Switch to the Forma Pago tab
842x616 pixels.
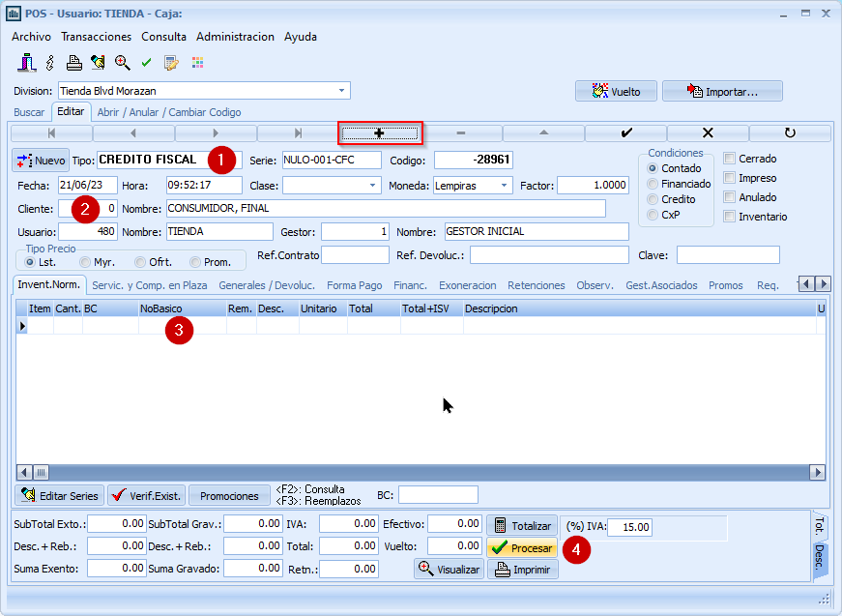[x=354, y=285]
